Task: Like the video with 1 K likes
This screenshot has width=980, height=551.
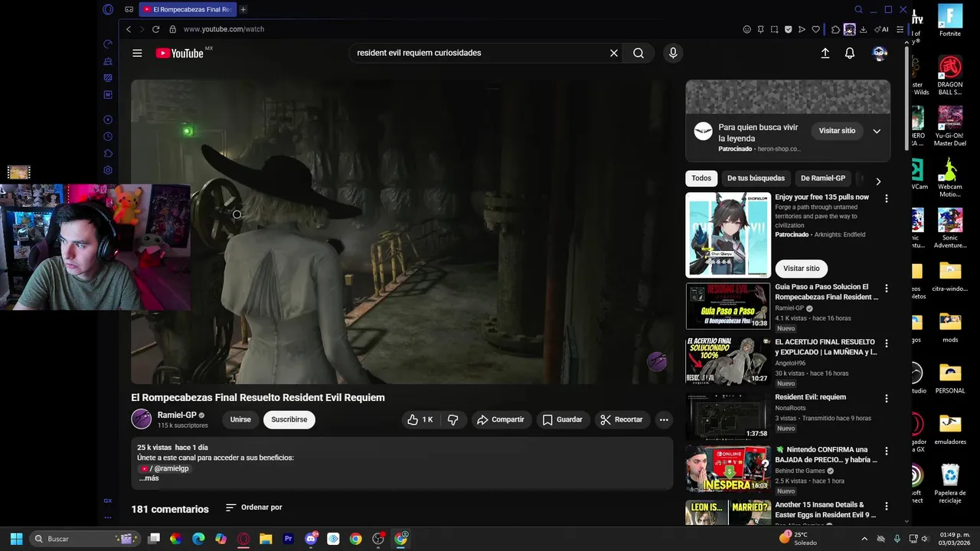Action: [420, 419]
